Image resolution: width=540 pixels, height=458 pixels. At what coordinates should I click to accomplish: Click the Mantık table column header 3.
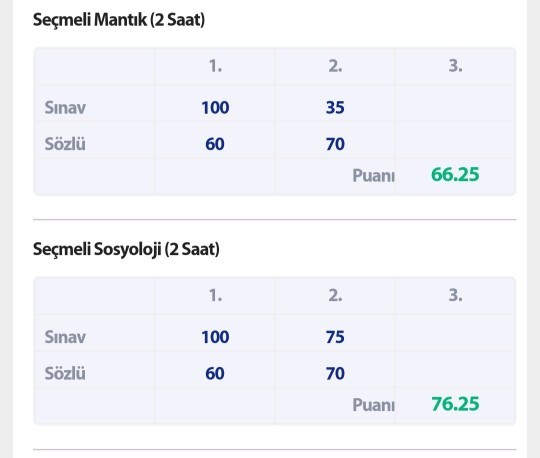point(455,66)
